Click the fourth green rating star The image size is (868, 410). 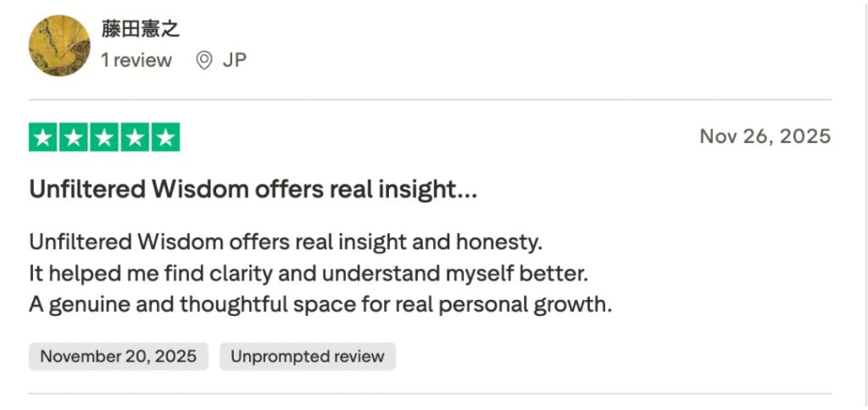[136, 137]
